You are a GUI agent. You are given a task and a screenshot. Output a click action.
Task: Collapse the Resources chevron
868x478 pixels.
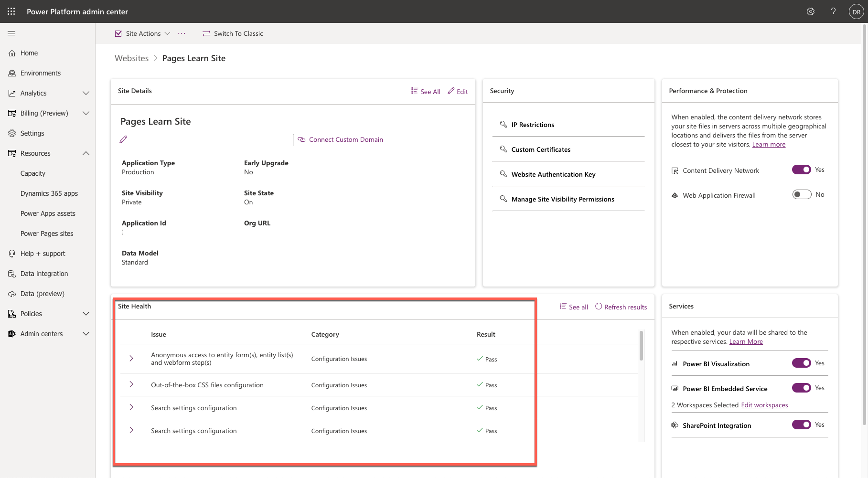pos(86,153)
